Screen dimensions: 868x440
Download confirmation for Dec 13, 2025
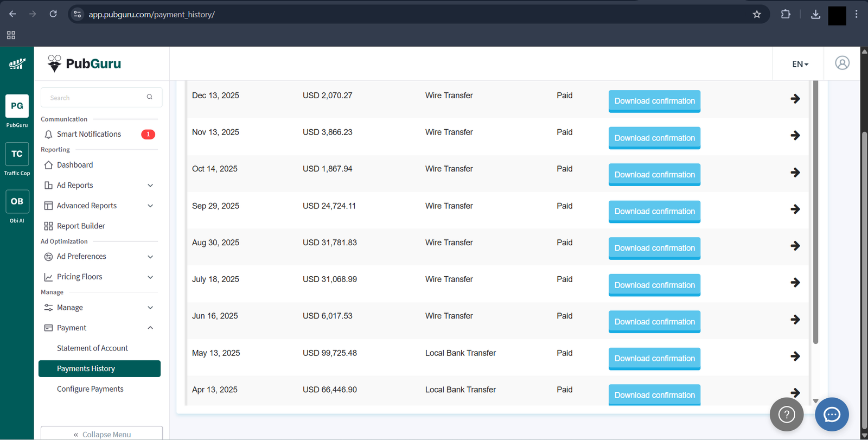point(654,101)
